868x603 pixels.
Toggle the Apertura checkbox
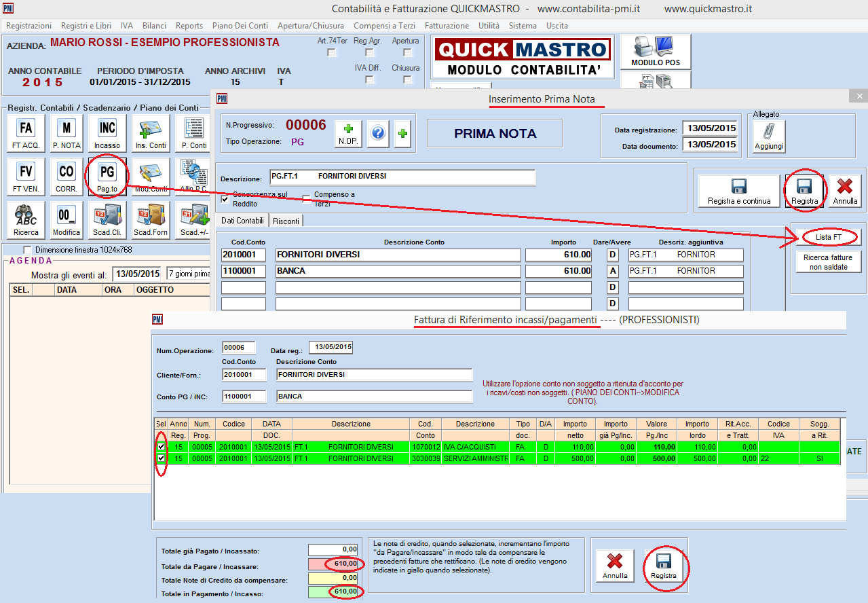coord(407,52)
